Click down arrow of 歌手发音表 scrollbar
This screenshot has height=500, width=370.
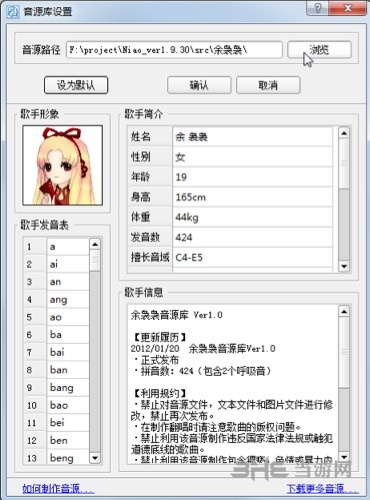point(95,458)
